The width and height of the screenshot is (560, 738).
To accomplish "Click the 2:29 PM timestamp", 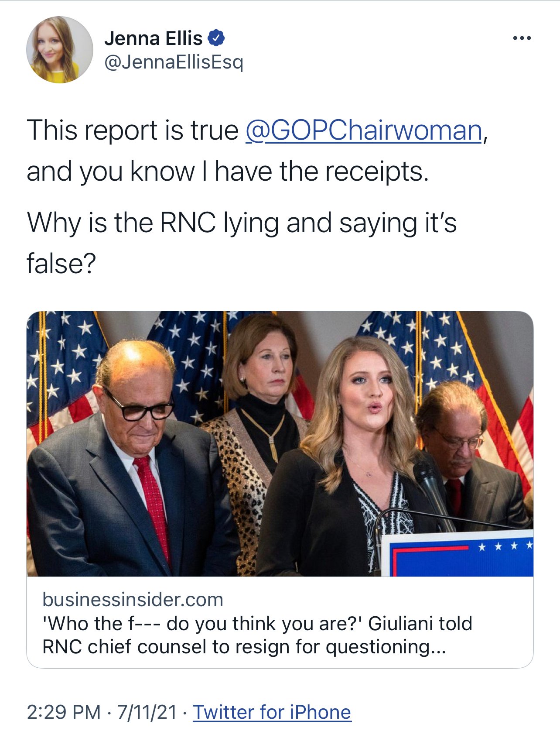I will pyautogui.click(x=64, y=712).
